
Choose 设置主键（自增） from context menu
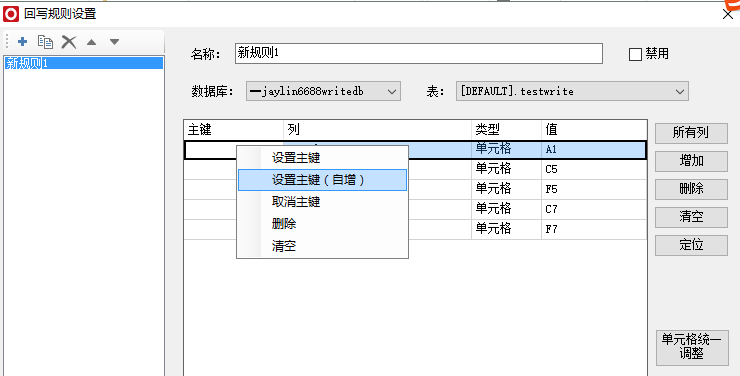click(322, 180)
